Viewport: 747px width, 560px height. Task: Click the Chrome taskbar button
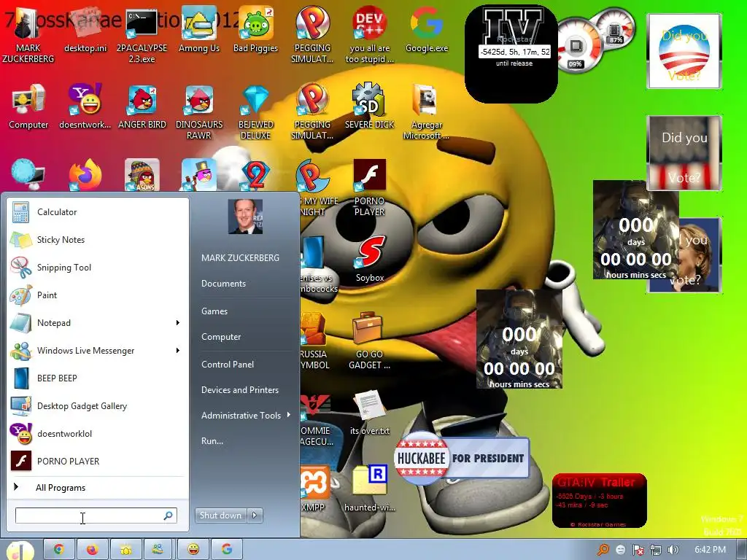point(58,550)
